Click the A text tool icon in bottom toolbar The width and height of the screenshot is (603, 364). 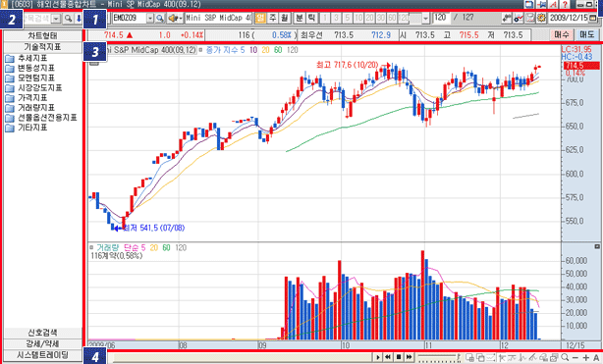pos(596,357)
